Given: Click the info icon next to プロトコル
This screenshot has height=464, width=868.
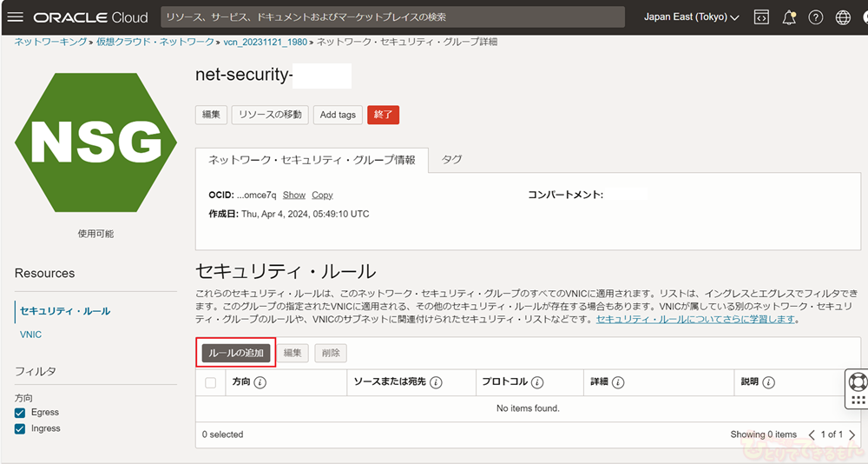Looking at the screenshot, I should 537,382.
